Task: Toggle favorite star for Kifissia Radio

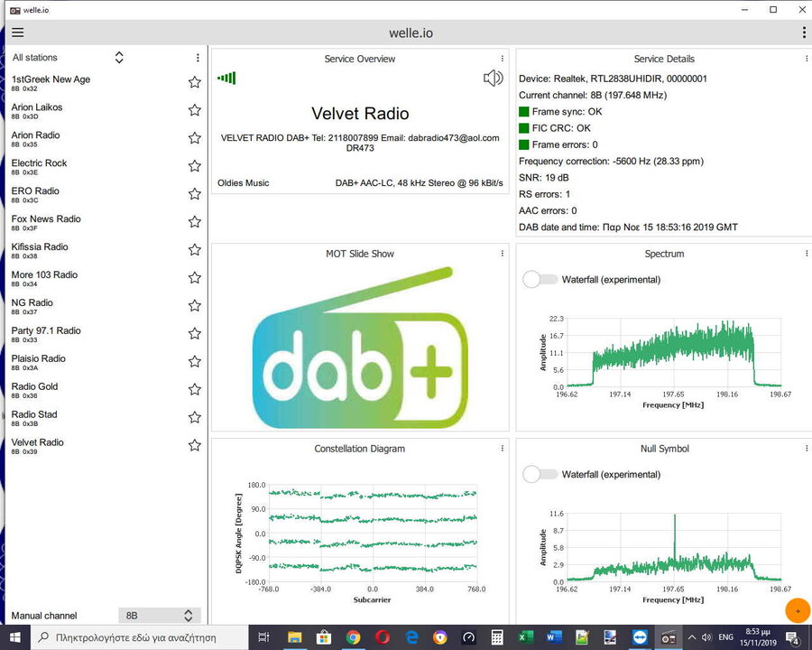Action: coord(195,250)
